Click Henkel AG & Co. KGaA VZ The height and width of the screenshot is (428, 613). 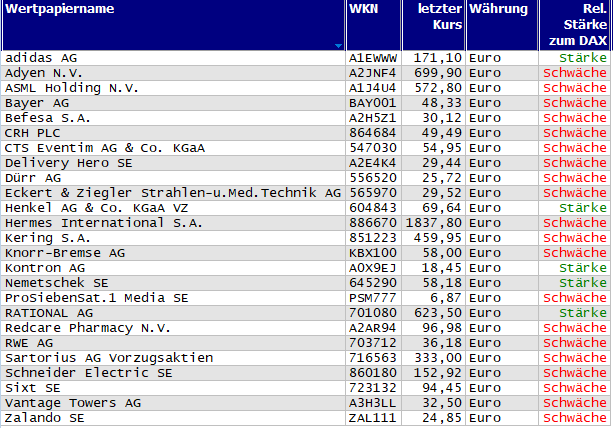tap(97, 208)
